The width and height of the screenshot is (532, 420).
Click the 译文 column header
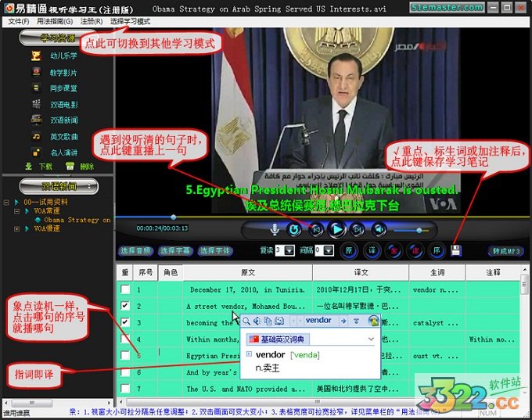pyautogui.click(x=361, y=272)
